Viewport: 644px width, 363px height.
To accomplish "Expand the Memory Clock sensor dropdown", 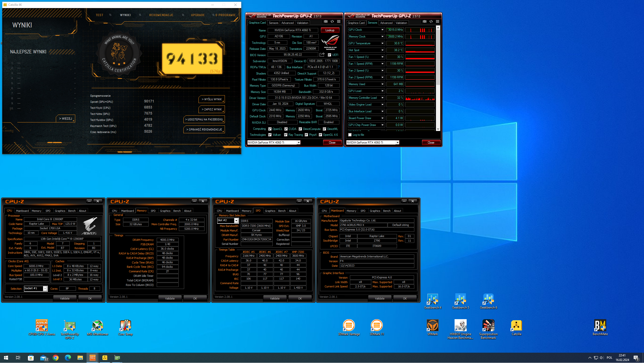I will click(x=382, y=37).
